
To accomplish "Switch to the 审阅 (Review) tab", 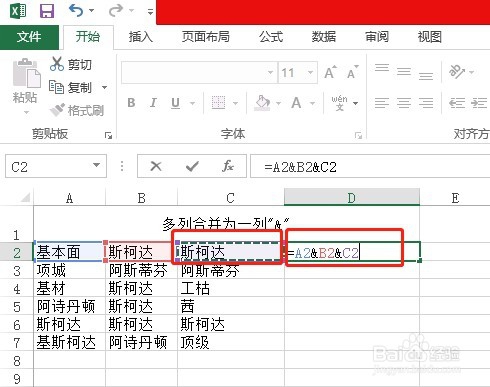I will pyautogui.click(x=377, y=37).
